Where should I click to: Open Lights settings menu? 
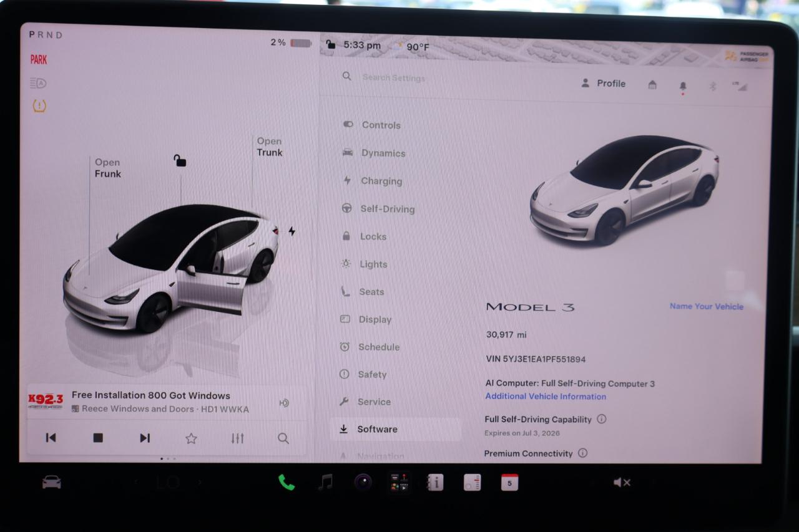point(364,264)
